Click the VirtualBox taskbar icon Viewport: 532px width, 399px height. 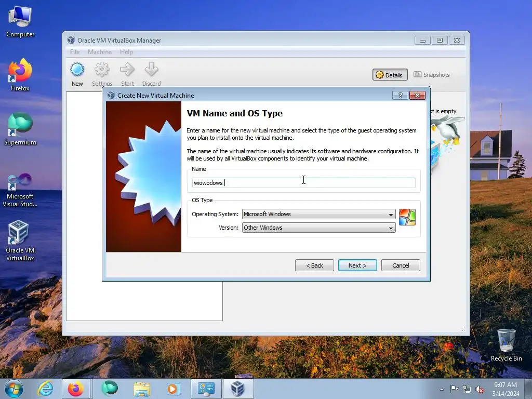point(238,389)
